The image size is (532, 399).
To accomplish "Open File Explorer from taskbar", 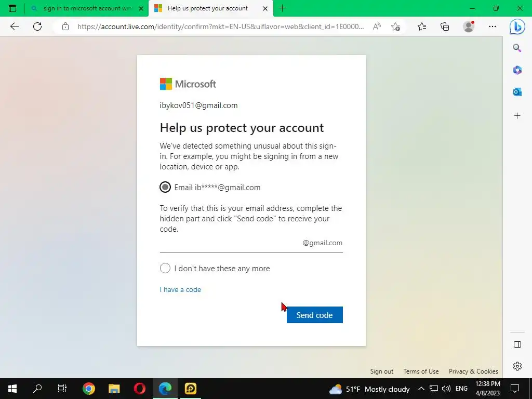I will pyautogui.click(x=114, y=389).
